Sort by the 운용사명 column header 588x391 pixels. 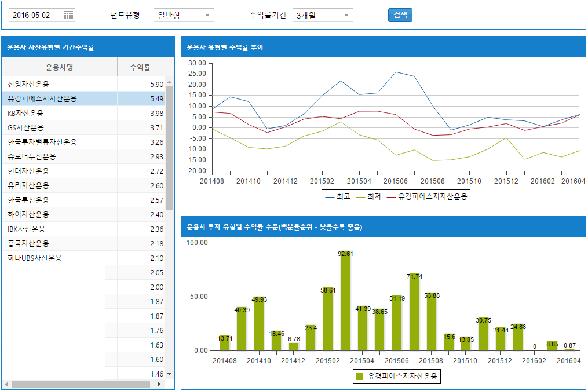click(59, 67)
